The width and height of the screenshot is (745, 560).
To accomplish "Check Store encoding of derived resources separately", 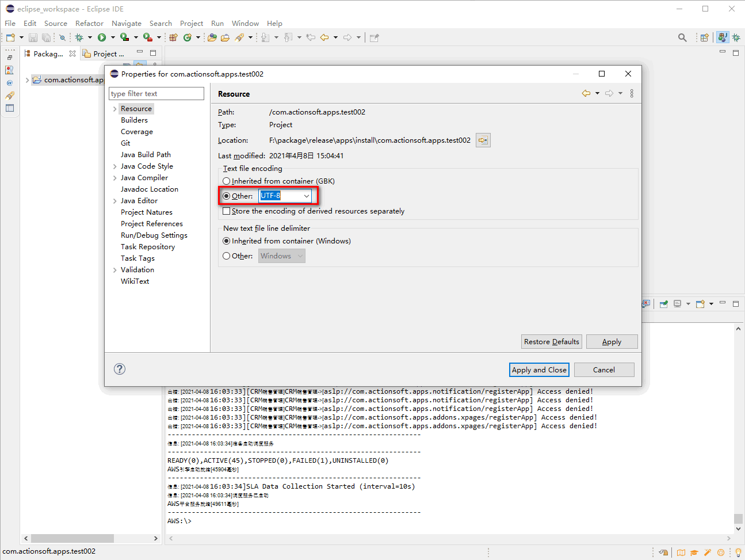I will click(x=227, y=211).
